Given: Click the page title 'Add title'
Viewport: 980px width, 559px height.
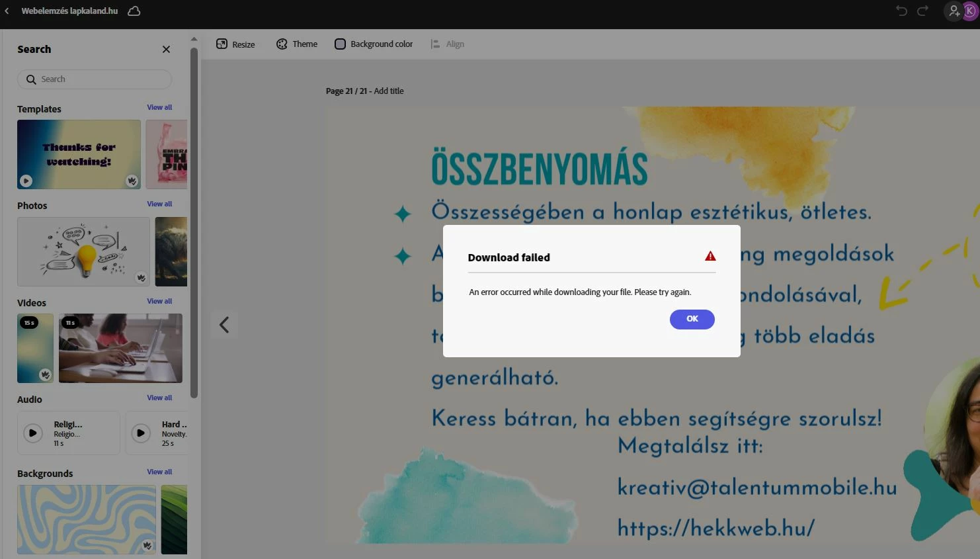Looking at the screenshot, I should 389,91.
